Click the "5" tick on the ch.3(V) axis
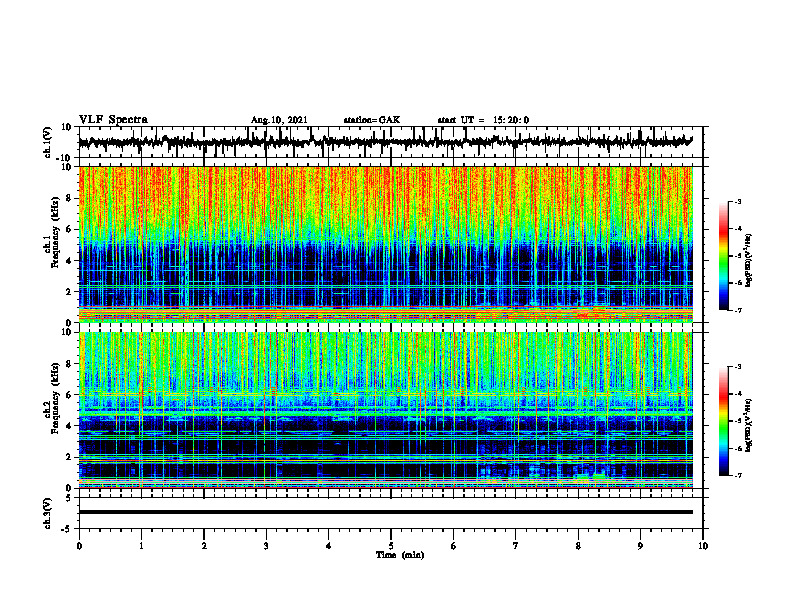This screenshot has height=612, width=792. point(70,498)
